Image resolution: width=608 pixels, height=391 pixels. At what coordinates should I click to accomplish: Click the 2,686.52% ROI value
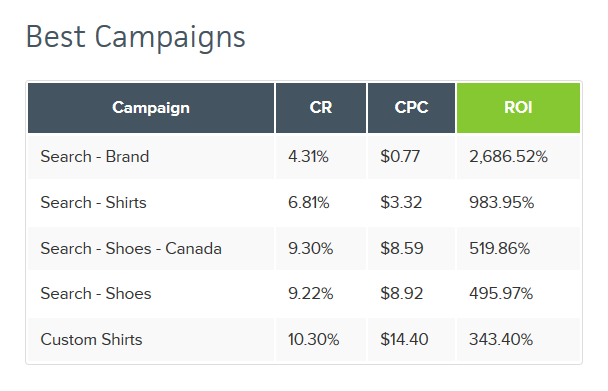click(x=508, y=157)
